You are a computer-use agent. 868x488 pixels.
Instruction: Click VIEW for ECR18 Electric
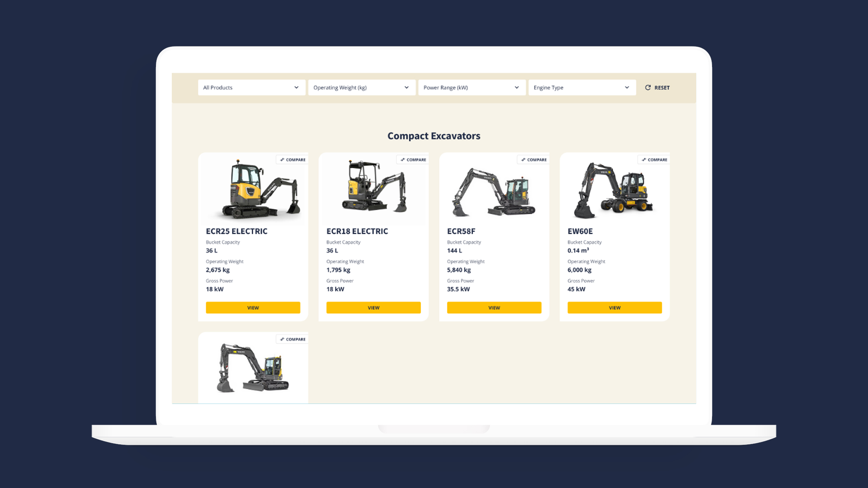point(373,308)
